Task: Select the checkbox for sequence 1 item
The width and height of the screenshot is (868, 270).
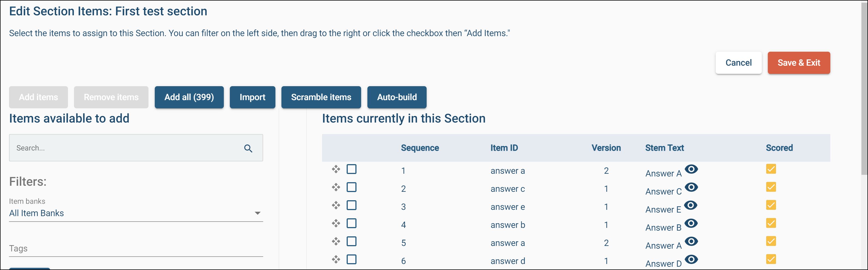Action: pos(352,169)
